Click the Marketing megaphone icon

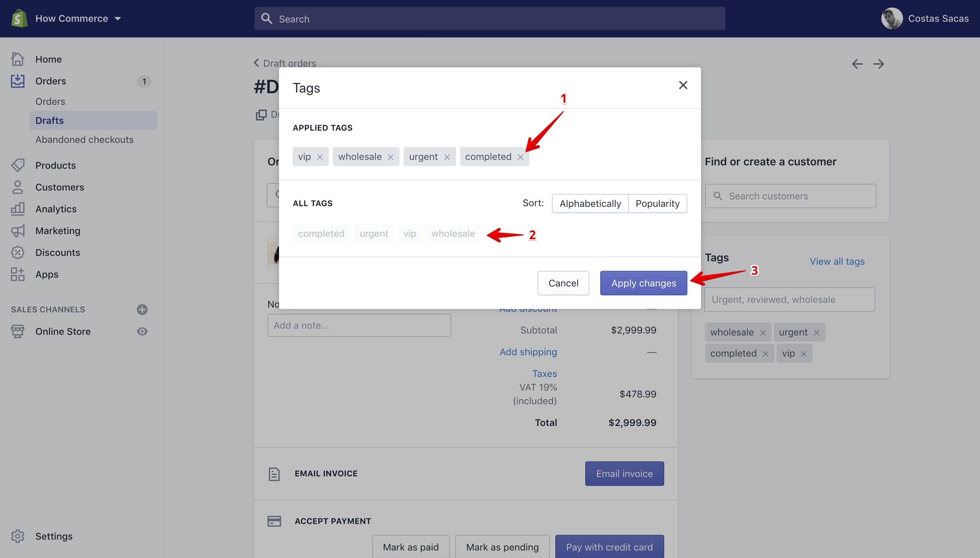[18, 231]
